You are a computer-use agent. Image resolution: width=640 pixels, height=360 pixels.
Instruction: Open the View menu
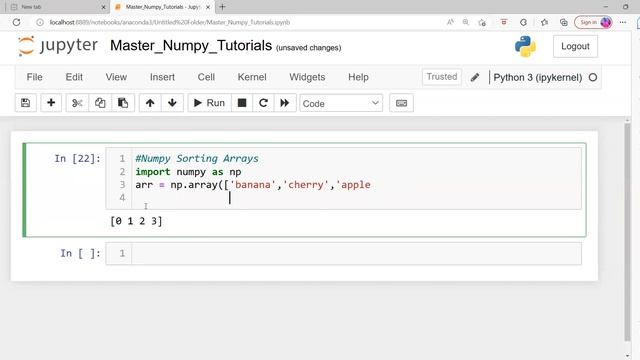116,77
